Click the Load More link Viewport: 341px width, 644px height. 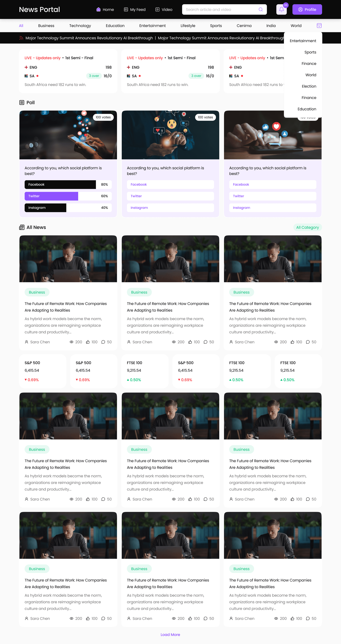170,635
